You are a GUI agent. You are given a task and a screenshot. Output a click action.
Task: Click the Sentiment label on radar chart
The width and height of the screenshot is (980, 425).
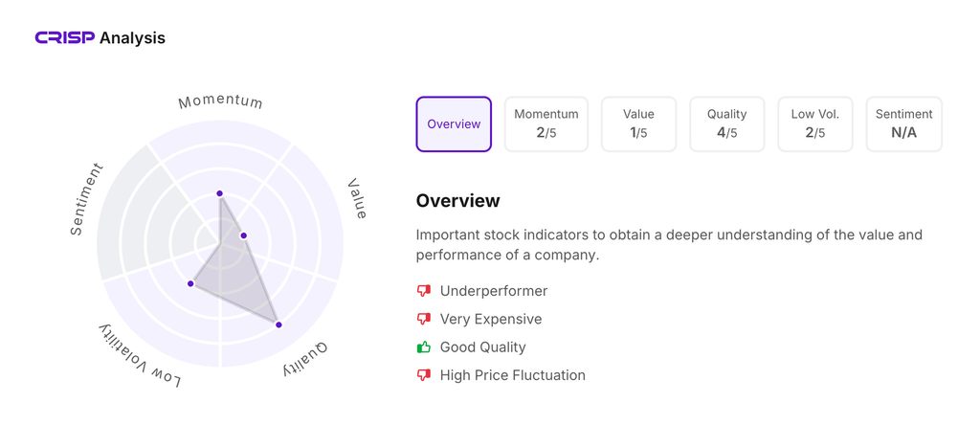click(x=86, y=200)
